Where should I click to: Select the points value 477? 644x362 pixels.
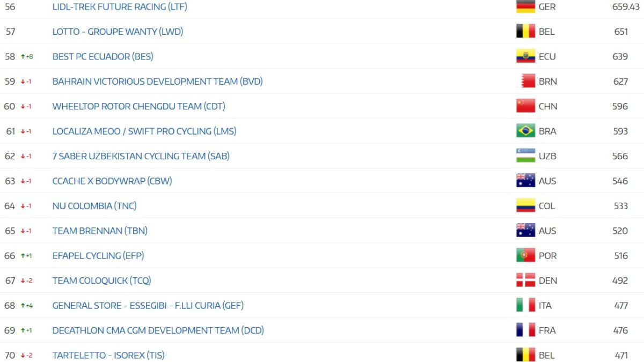[x=621, y=305]
